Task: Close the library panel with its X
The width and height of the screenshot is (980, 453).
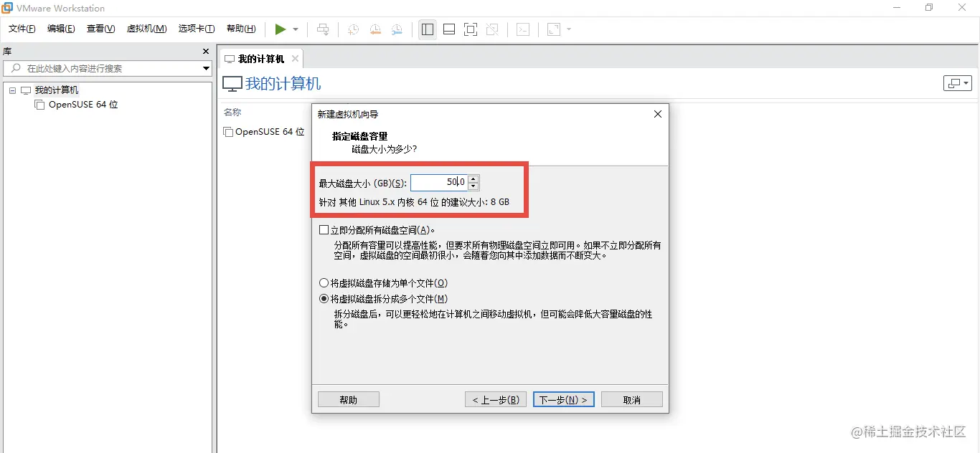Action: point(205,52)
